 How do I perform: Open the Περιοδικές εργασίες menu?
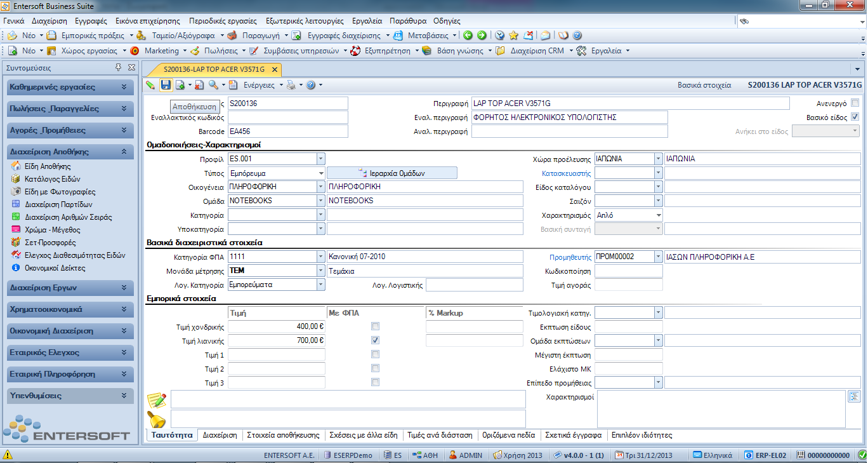(x=222, y=20)
